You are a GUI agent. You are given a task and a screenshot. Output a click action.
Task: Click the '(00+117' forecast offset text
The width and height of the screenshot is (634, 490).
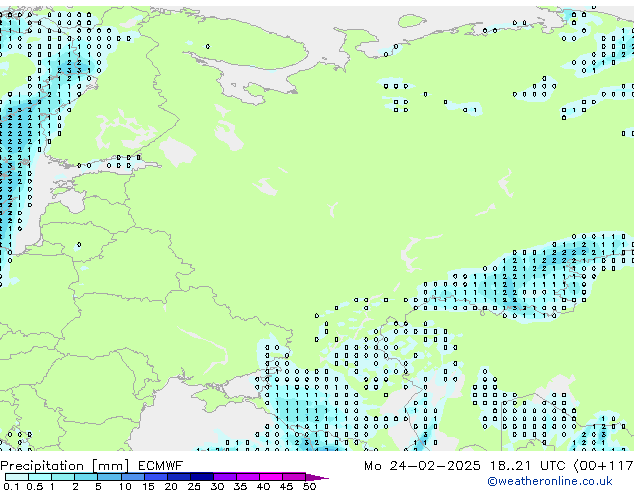[603, 466]
